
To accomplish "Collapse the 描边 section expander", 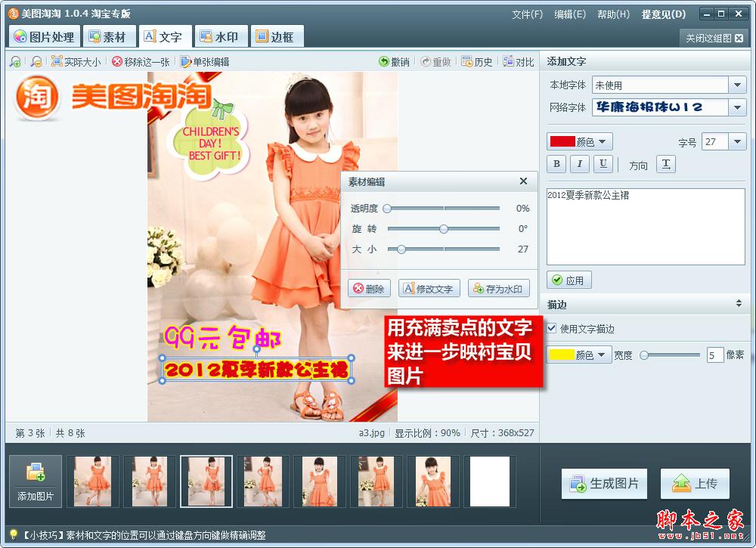I will (x=738, y=304).
